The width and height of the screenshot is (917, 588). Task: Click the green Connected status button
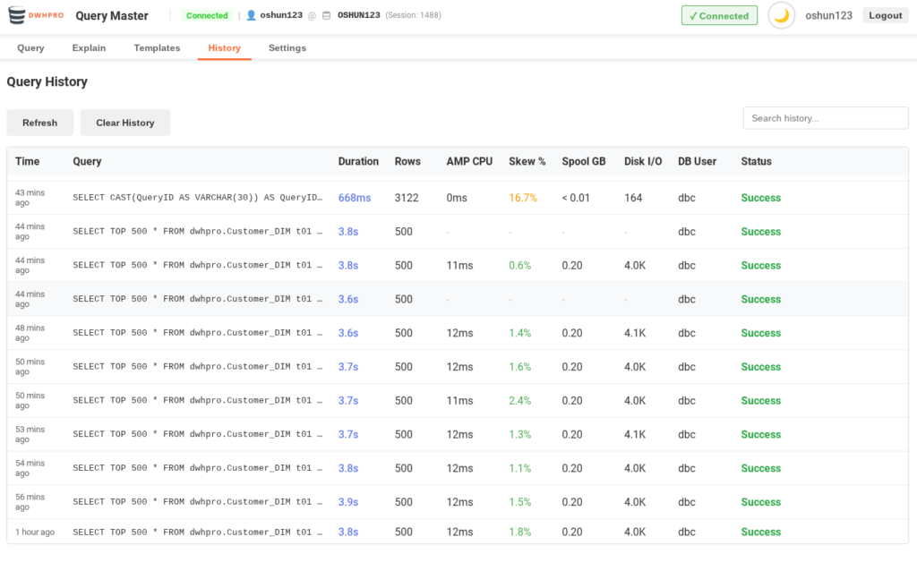pos(718,15)
